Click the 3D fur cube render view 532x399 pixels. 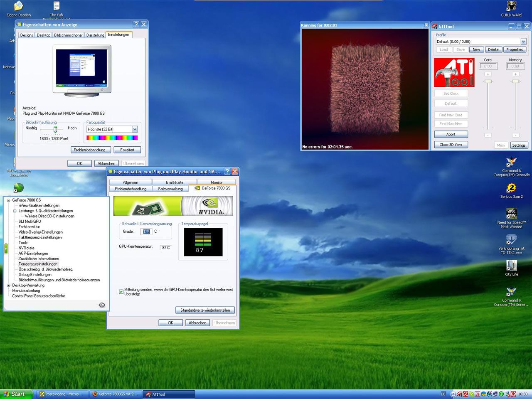[365, 89]
